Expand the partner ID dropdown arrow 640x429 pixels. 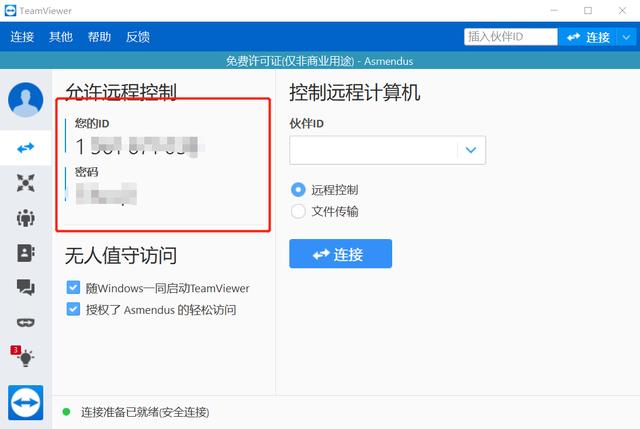471,150
